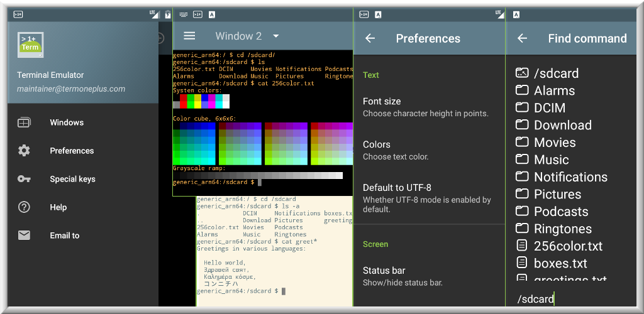The width and height of the screenshot is (644, 314).
Task: Click the keyboard icon in status bar
Action: tap(183, 14)
